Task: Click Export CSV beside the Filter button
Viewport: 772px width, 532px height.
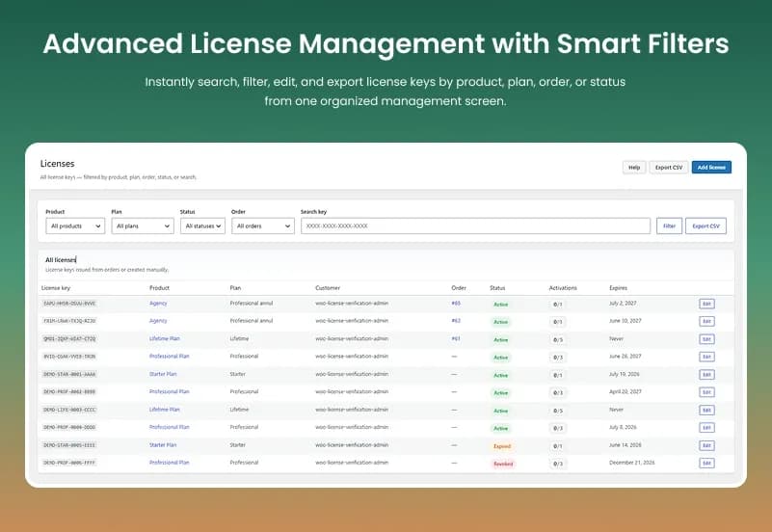Action: coord(705,226)
